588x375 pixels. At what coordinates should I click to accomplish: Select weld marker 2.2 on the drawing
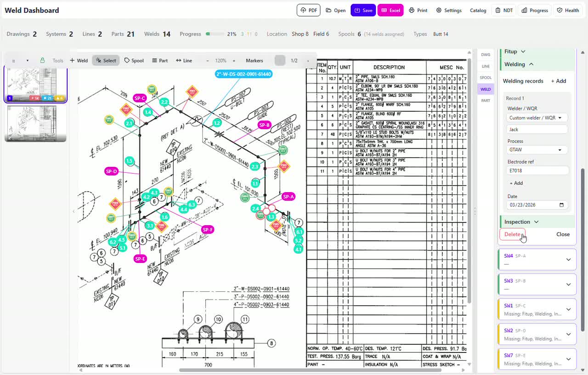point(164,102)
